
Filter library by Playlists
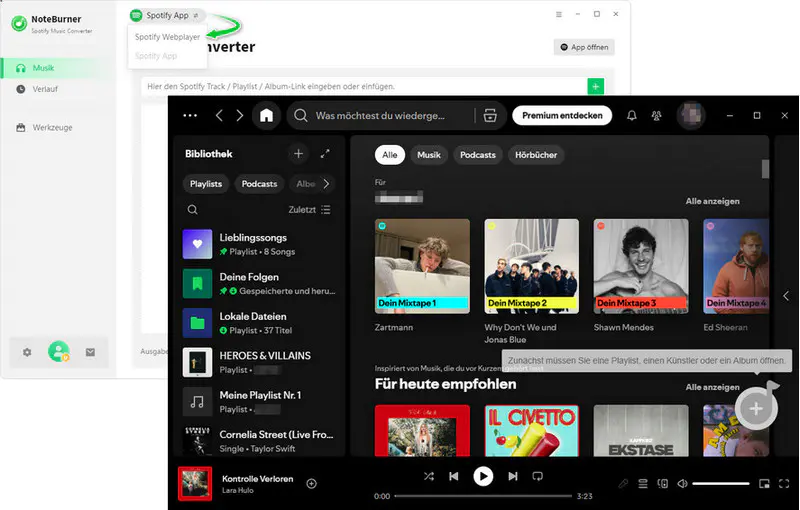(x=206, y=184)
